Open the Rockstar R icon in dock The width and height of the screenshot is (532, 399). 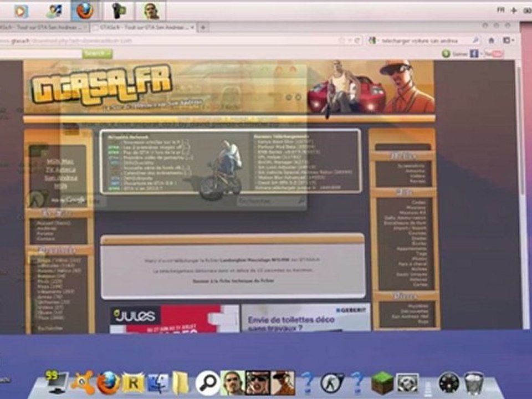coord(133,383)
